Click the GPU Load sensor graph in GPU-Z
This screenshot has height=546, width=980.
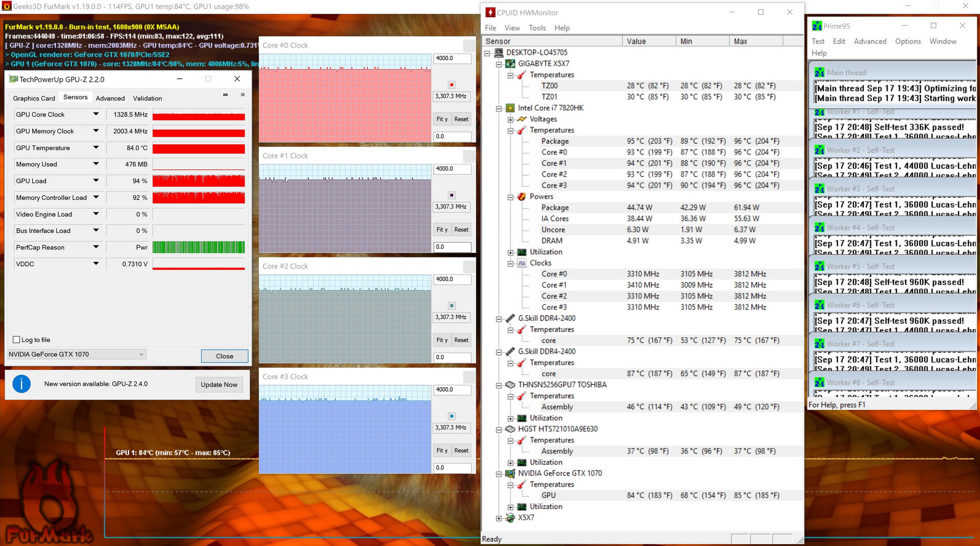(199, 181)
